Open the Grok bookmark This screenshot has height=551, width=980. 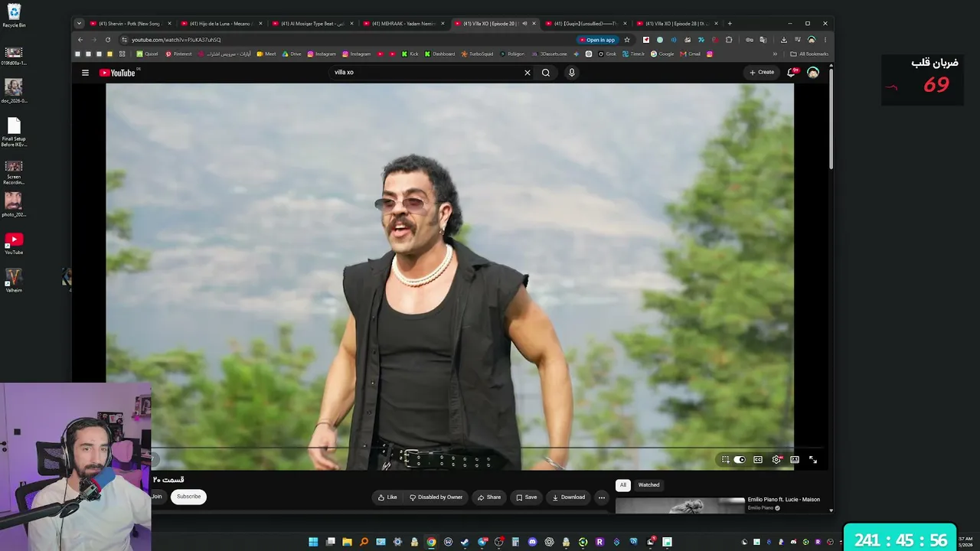click(607, 54)
